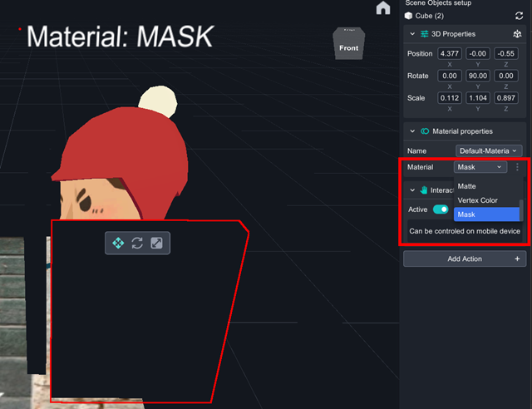532x409 pixels.
Task: Click the Add Action button
Action: pyautogui.click(x=465, y=259)
